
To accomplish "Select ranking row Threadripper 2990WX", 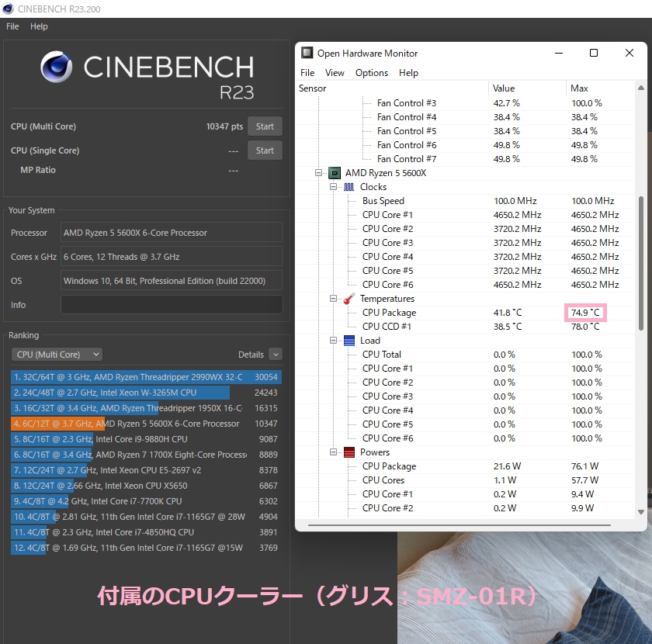I will tap(146, 377).
